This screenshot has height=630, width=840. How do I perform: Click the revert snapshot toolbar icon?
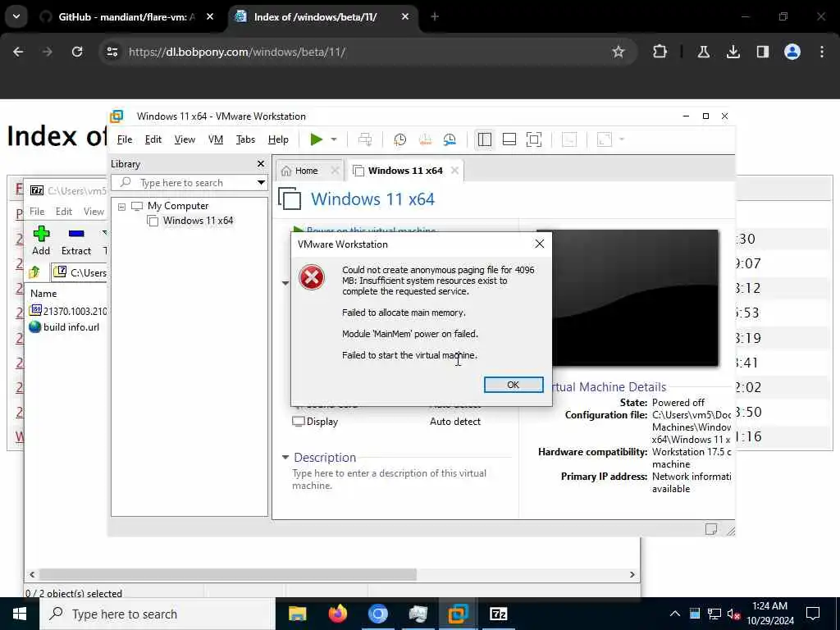pyautogui.click(x=425, y=139)
